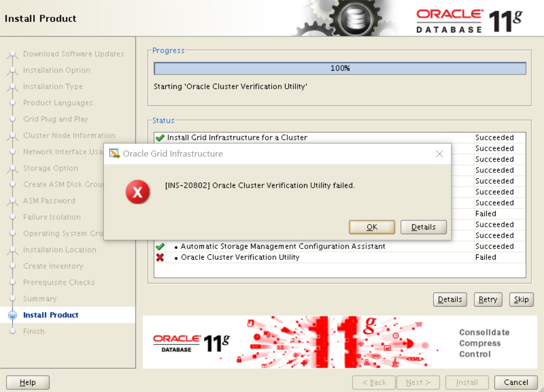Click green check beside Automatic Storage Management Assistant

tap(160, 246)
